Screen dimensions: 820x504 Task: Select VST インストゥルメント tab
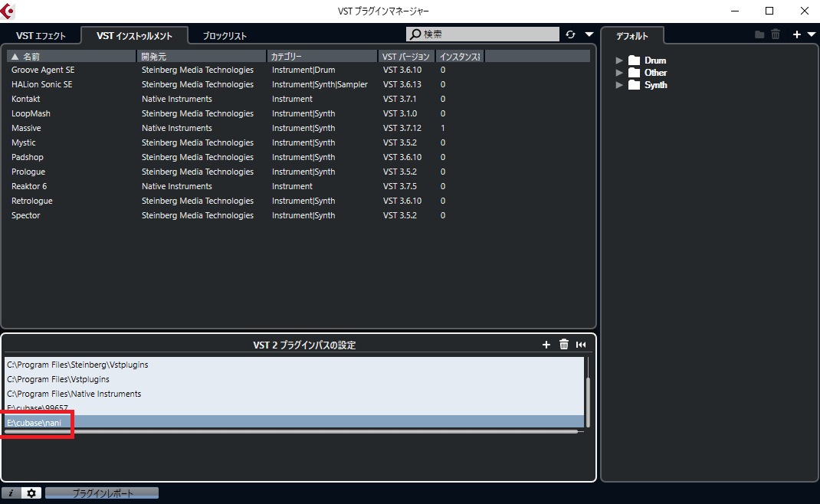tap(134, 35)
